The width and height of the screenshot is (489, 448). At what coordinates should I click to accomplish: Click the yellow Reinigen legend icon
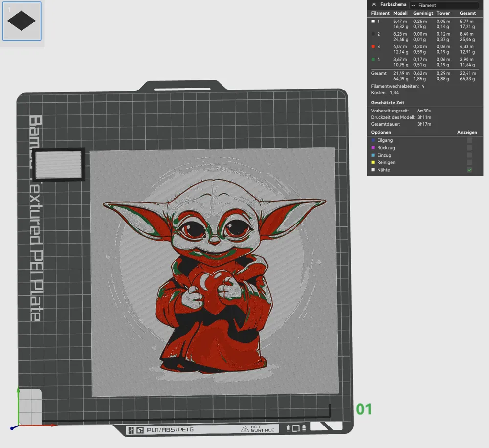pyautogui.click(x=373, y=162)
